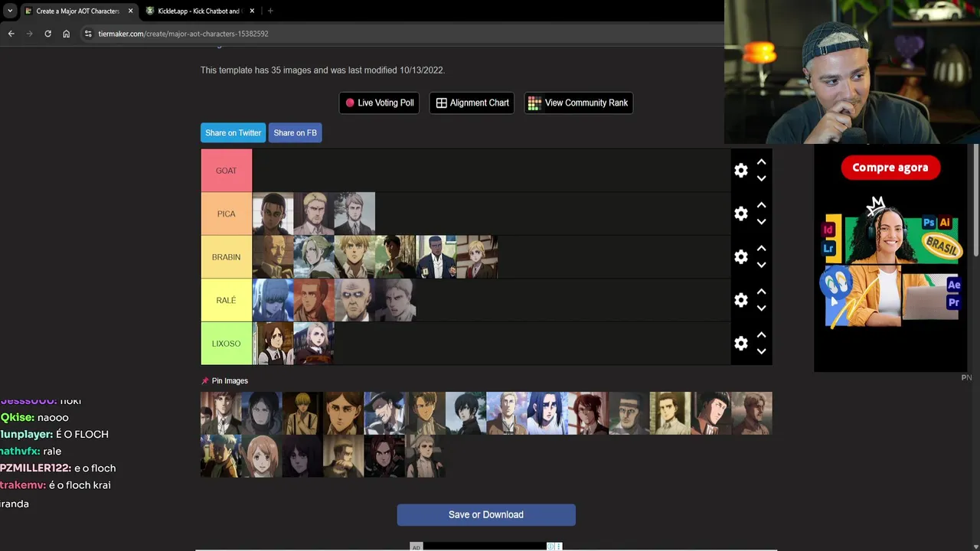Click chat username Qkise

pyautogui.click(x=17, y=417)
